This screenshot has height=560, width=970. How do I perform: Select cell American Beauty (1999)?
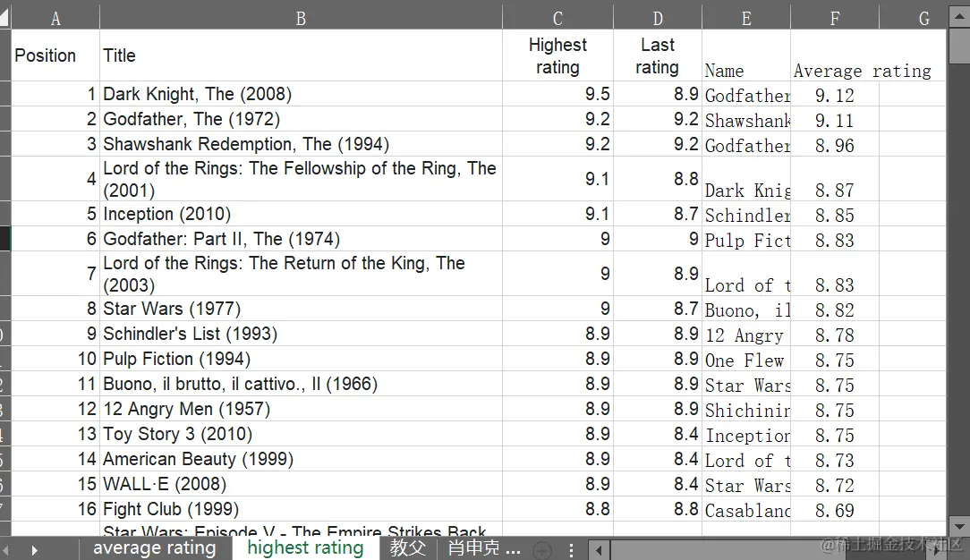[x=301, y=459]
